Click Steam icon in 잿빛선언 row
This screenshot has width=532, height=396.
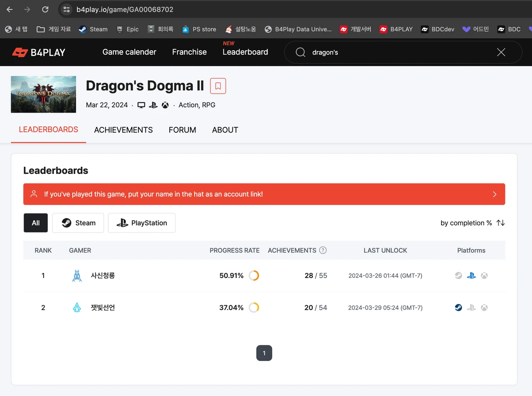tap(458, 307)
